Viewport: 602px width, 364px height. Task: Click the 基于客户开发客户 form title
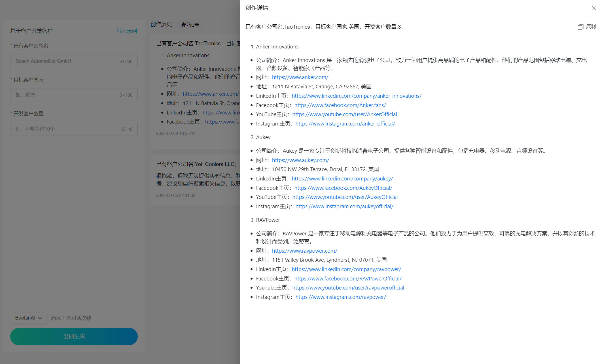pyautogui.click(x=31, y=31)
